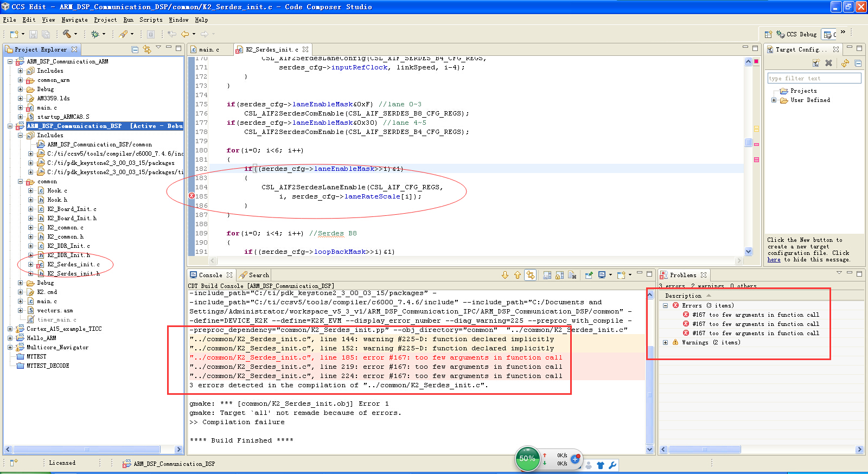Collapse all in Project Explorer

pos(135,49)
